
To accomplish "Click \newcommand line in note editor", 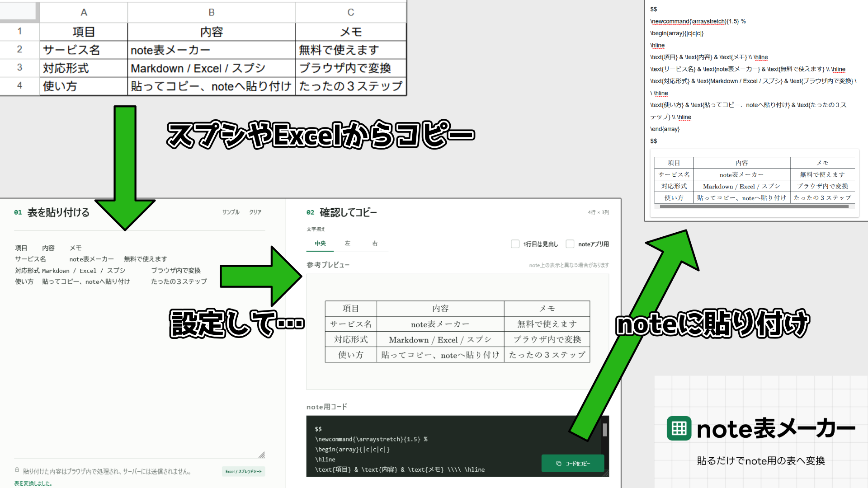I will [x=698, y=21].
